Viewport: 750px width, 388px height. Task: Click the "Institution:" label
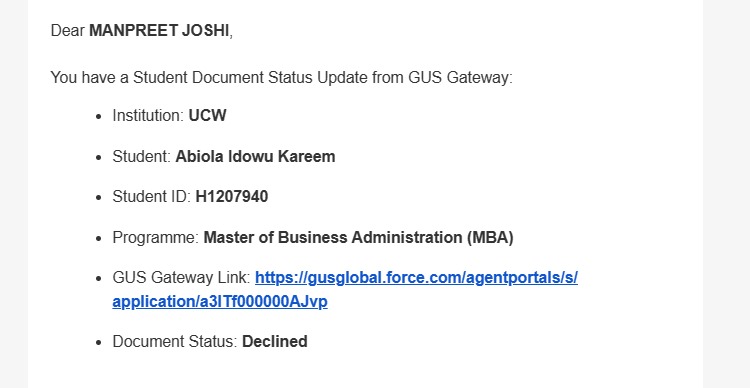(148, 116)
